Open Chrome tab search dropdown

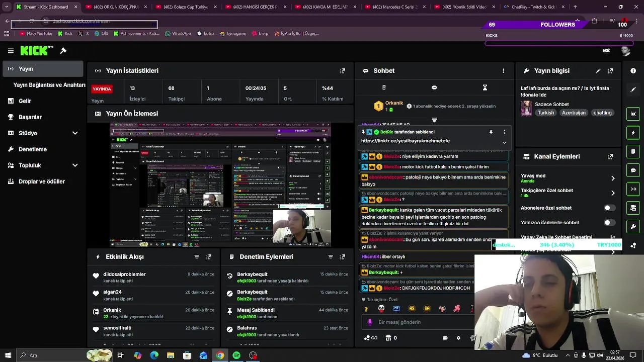[x=7, y=7]
